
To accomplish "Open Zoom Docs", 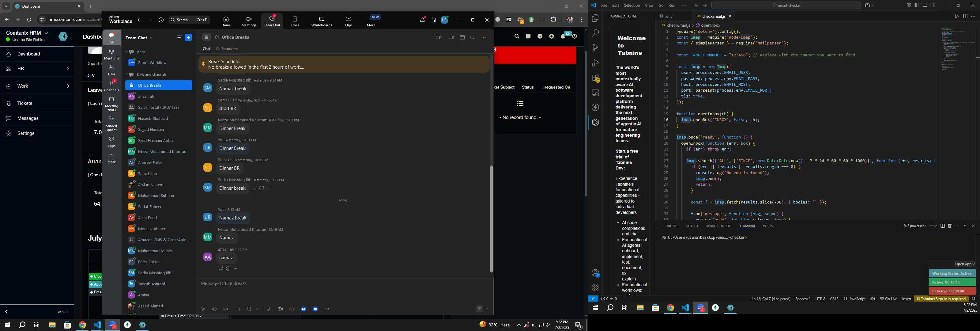I will (295, 21).
